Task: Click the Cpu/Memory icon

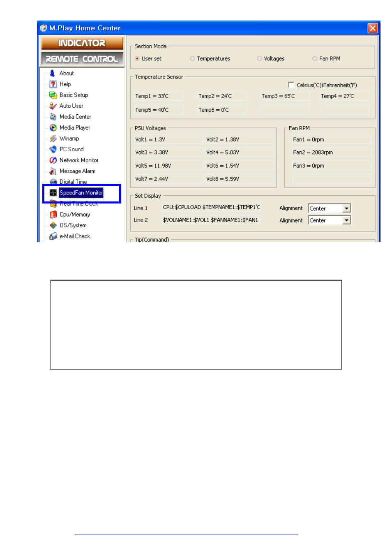Action: point(53,215)
